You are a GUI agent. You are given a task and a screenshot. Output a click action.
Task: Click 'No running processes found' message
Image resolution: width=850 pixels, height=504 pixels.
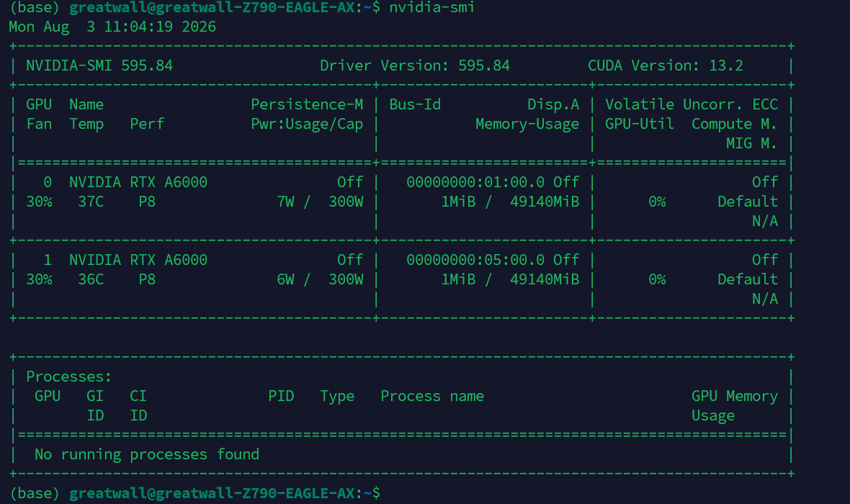pyautogui.click(x=147, y=454)
